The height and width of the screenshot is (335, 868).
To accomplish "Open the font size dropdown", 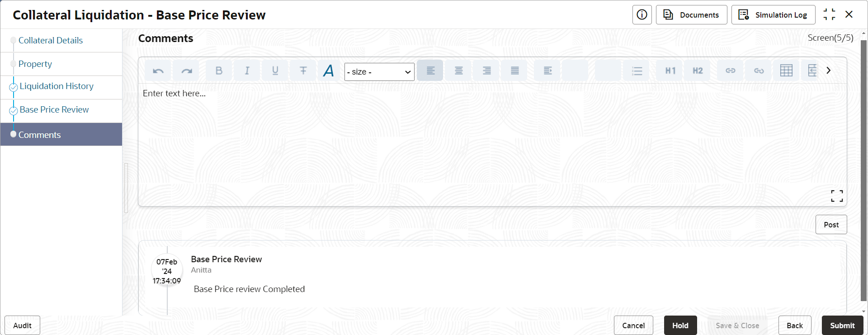I will 379,72.
